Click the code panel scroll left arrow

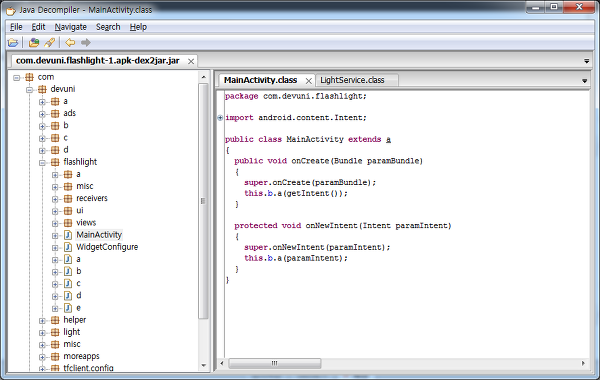(x=222, y=363)
